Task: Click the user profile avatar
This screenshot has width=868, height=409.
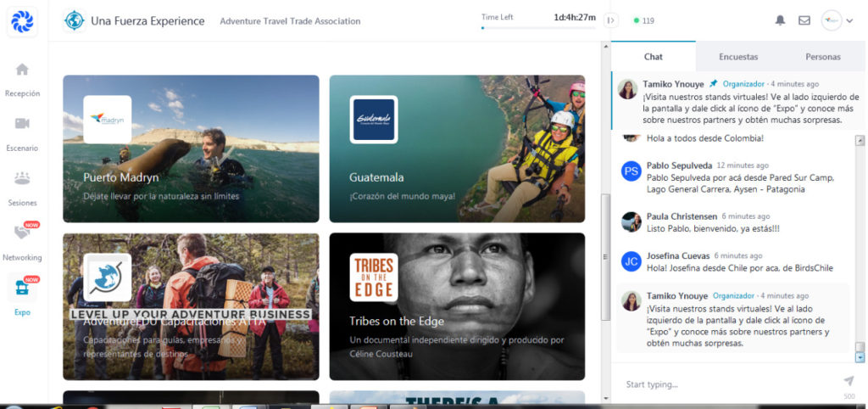Action: (x=832, y=20)
